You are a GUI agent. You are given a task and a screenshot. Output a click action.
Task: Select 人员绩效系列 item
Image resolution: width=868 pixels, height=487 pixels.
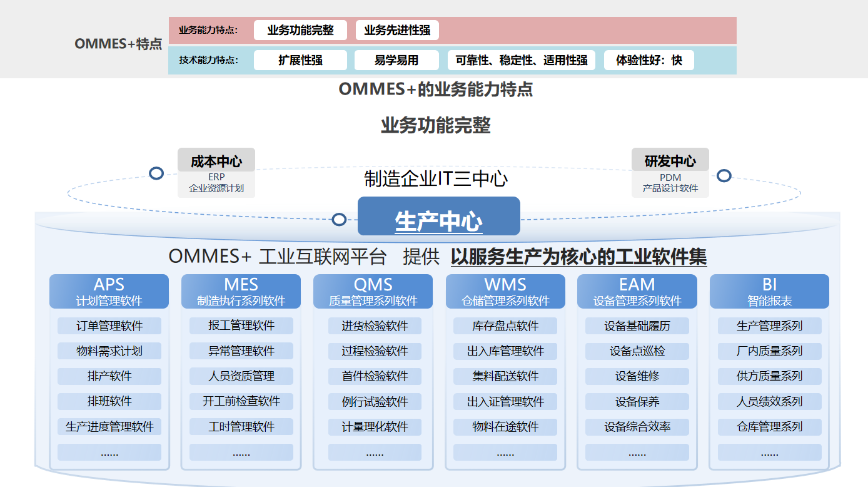point(770,401)
